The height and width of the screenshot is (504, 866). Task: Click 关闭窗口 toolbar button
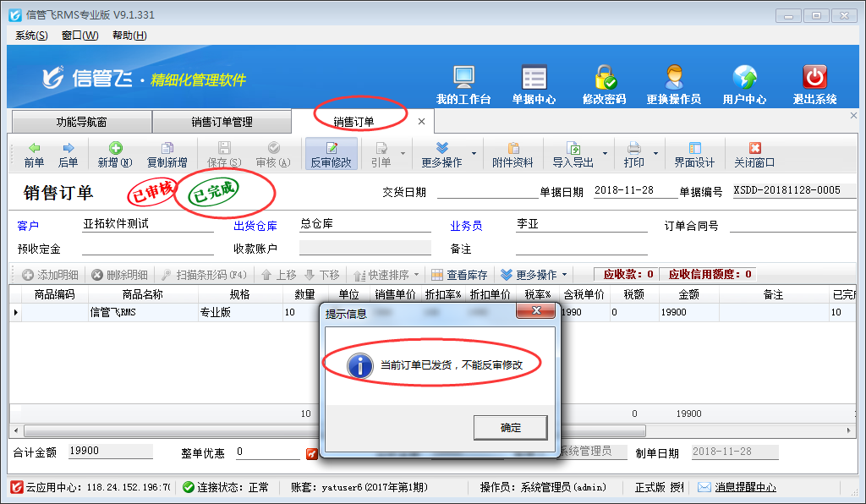pos(754,154)
